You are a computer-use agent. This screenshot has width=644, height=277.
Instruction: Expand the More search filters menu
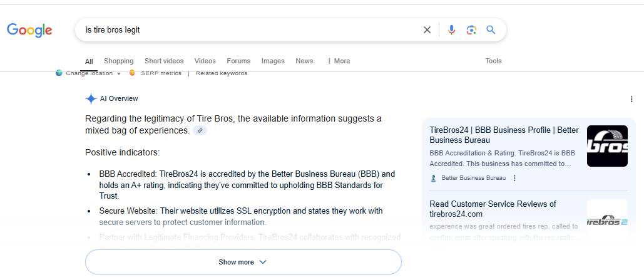pos(339,61)
